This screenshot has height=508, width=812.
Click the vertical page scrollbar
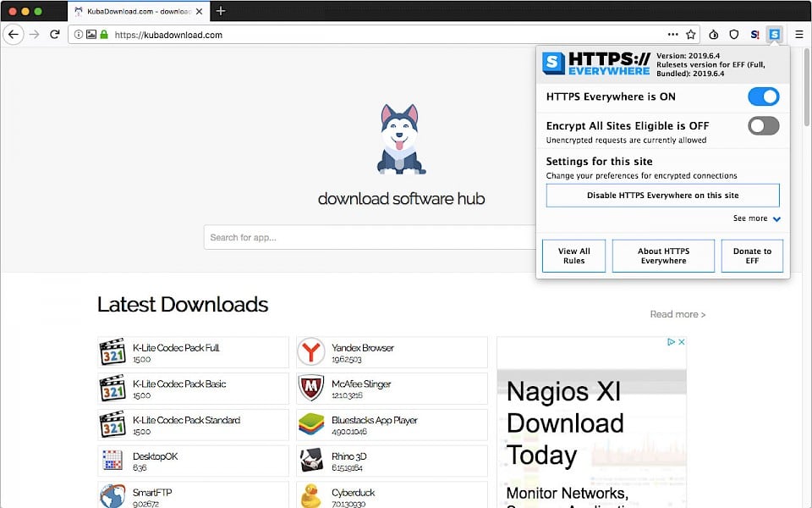tap(806, 86)
